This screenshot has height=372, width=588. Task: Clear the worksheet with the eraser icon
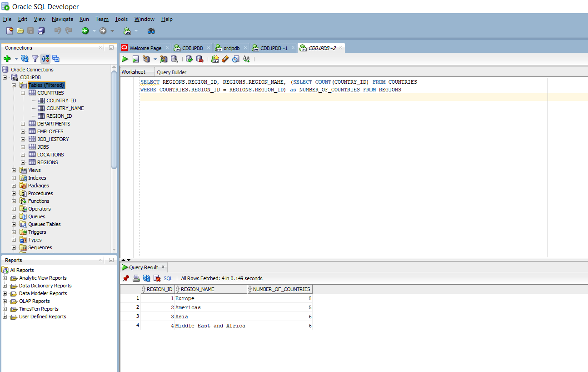click(x=225, y=59)
